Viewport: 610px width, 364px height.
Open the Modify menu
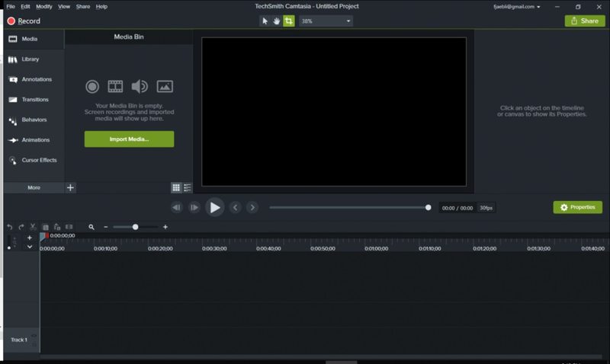[44, 7]
